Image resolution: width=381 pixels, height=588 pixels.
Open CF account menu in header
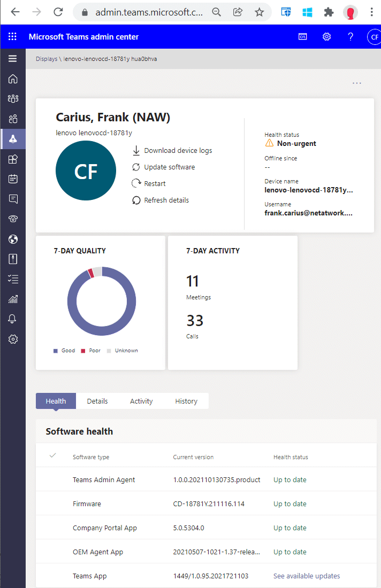374,37
